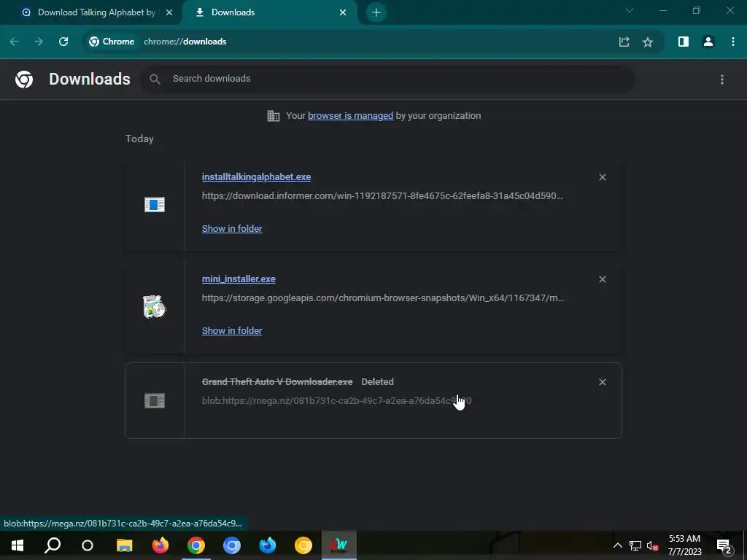747x560 pixels.
Task: Click the download.informer.com source URL
Action: tap(382, 195)
